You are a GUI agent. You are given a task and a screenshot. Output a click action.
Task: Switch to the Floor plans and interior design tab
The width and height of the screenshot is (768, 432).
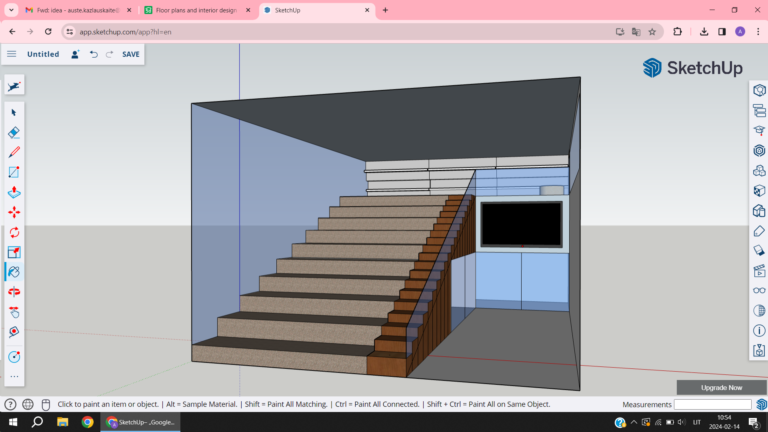coord(197,10)
